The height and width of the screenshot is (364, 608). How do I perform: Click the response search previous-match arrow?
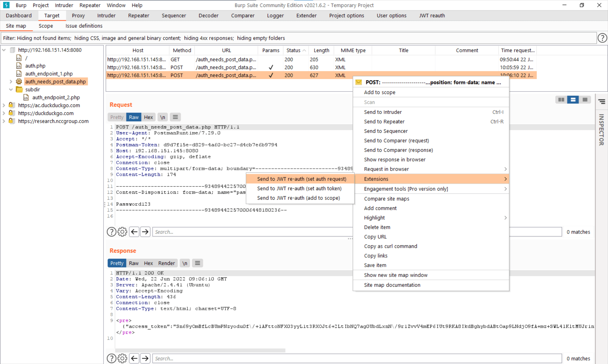134,359
